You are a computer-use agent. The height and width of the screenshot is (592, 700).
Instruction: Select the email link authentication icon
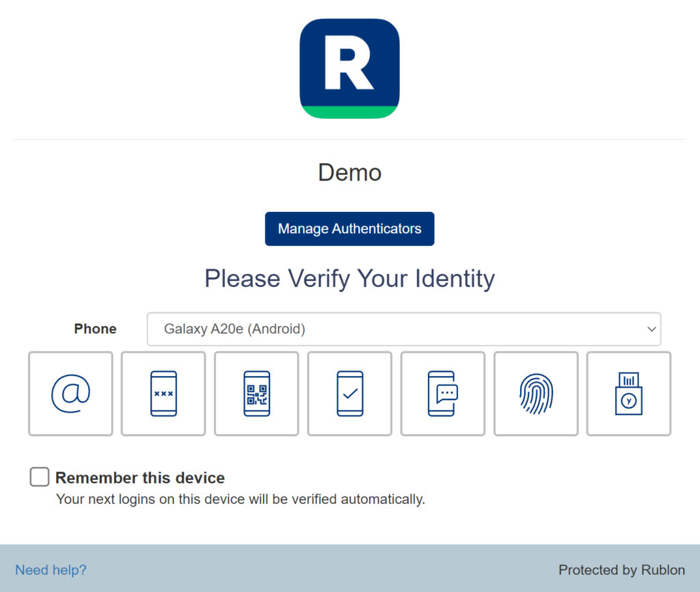(x=70, y=394)
